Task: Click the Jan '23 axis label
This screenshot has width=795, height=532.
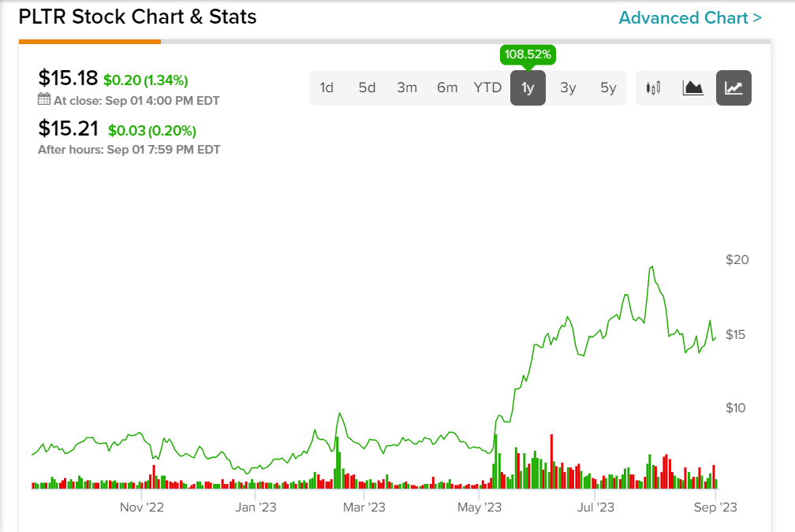Action: (x=256, y=508)
